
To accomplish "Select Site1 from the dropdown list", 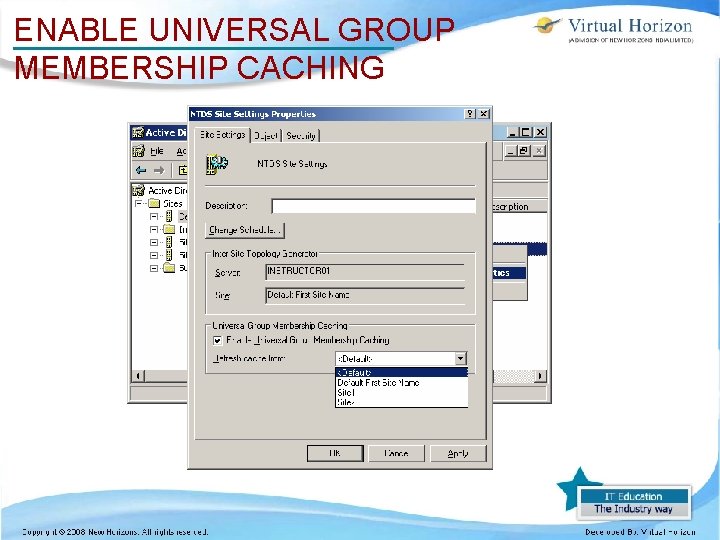I will pos(346,393).
